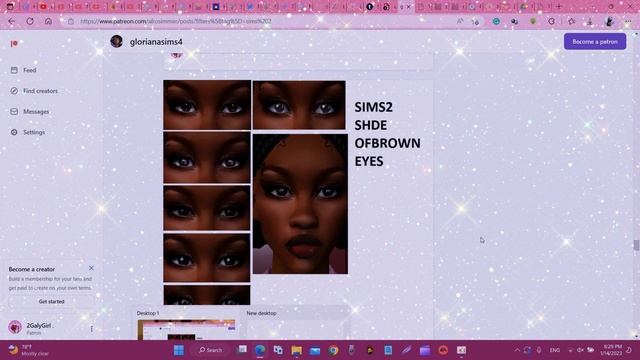The height and width of the screenshot is (360, 640).
Task: Switch to the YouTube tab
Action: pyautogui.click(x=43, y=7)
